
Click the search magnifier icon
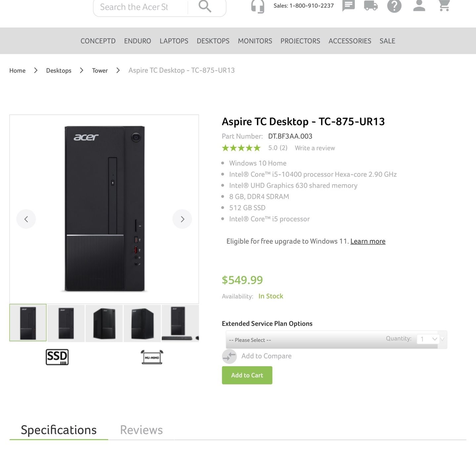205,6
